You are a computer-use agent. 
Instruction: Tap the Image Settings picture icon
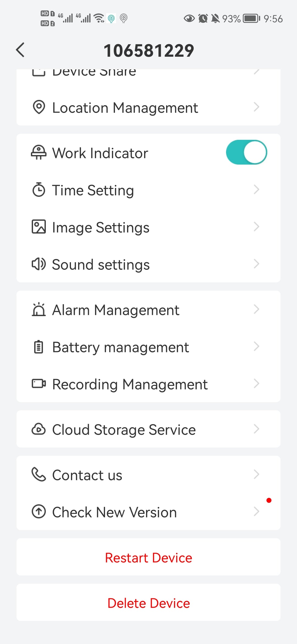point(39,227)
